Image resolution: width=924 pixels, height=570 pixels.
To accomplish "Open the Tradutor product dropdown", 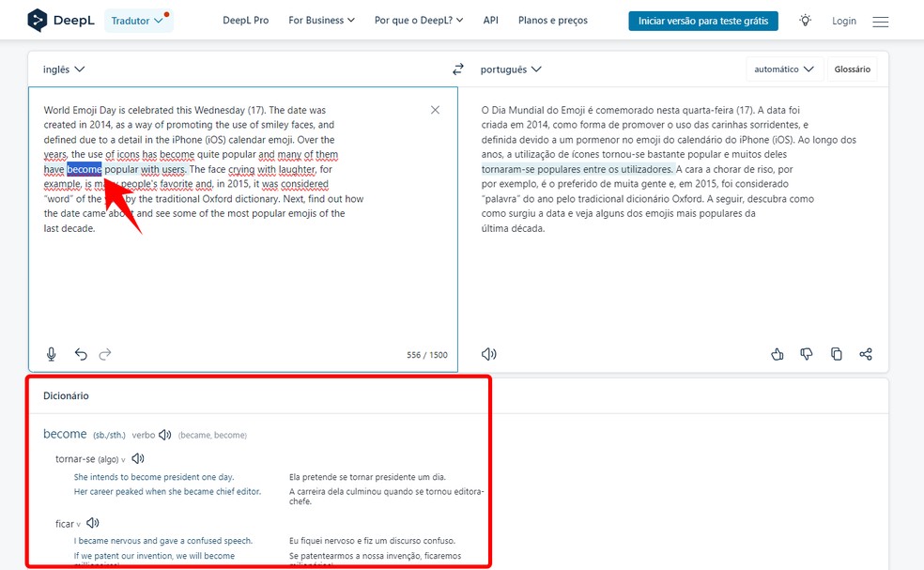I will click(x=138, y=21).
